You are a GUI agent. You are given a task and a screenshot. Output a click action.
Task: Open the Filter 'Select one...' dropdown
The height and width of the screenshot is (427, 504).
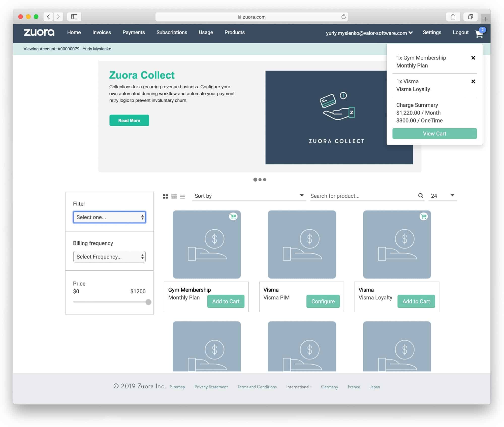click(x=109, y=217)
